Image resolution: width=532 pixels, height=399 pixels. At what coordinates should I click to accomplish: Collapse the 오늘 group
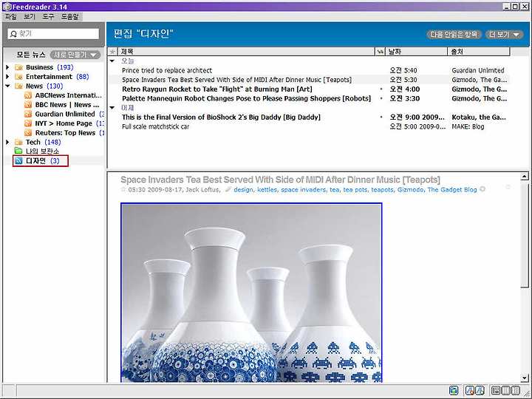click(x=112, y=61)
